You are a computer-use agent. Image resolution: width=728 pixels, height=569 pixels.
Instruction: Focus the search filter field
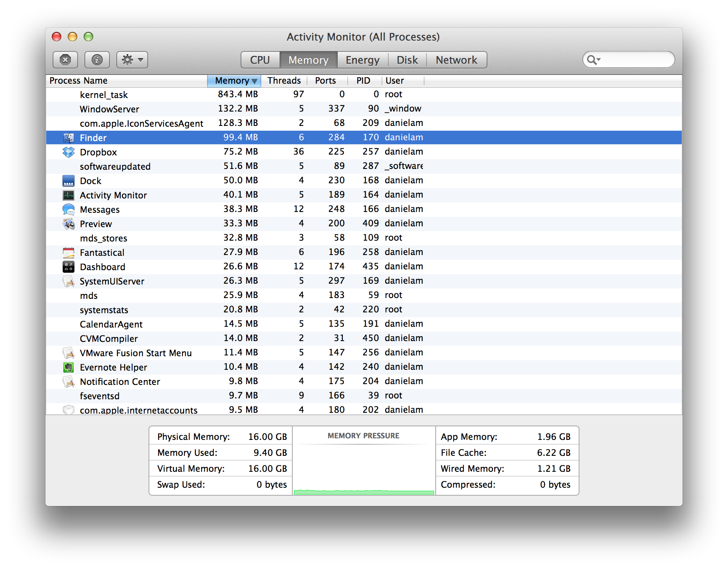(629, 60)
